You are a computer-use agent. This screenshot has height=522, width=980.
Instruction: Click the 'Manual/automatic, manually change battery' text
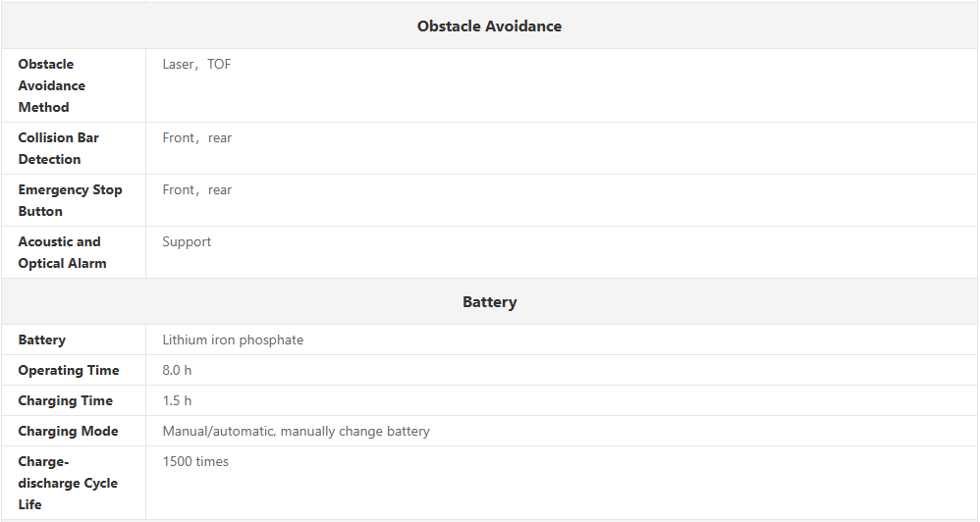point(296,432)
